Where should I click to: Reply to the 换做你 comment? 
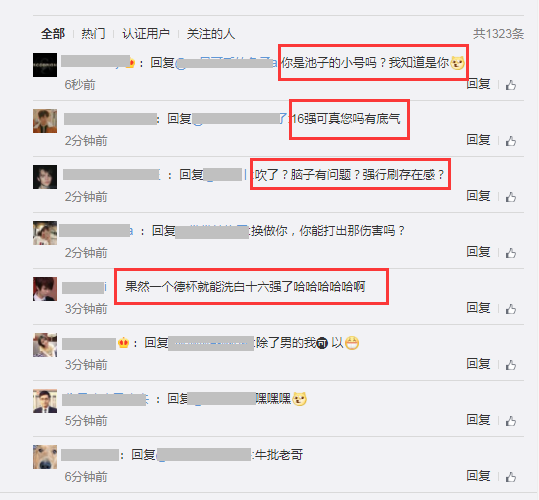pyautogui.click(x=478, y=252)
